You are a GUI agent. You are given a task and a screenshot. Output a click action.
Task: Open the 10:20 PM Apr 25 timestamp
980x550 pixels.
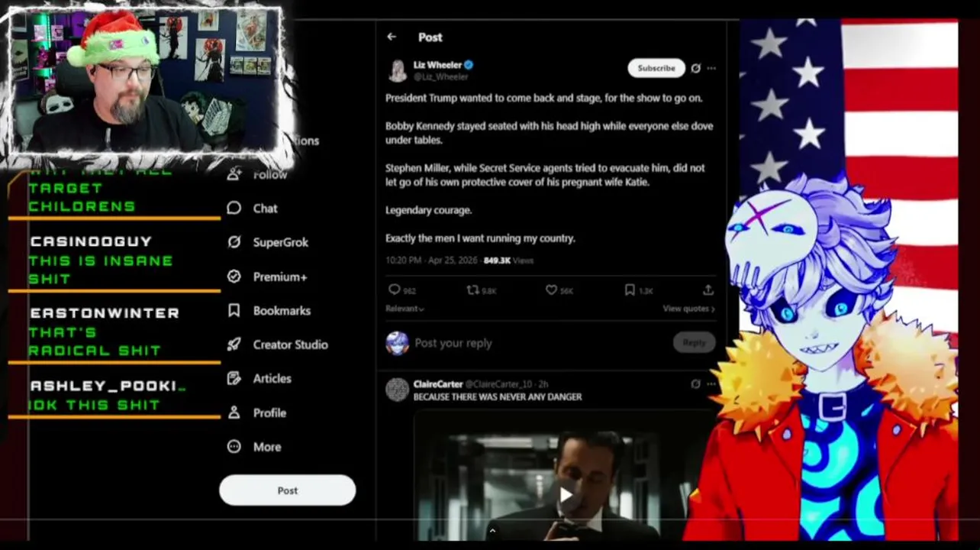pos(431,260)
